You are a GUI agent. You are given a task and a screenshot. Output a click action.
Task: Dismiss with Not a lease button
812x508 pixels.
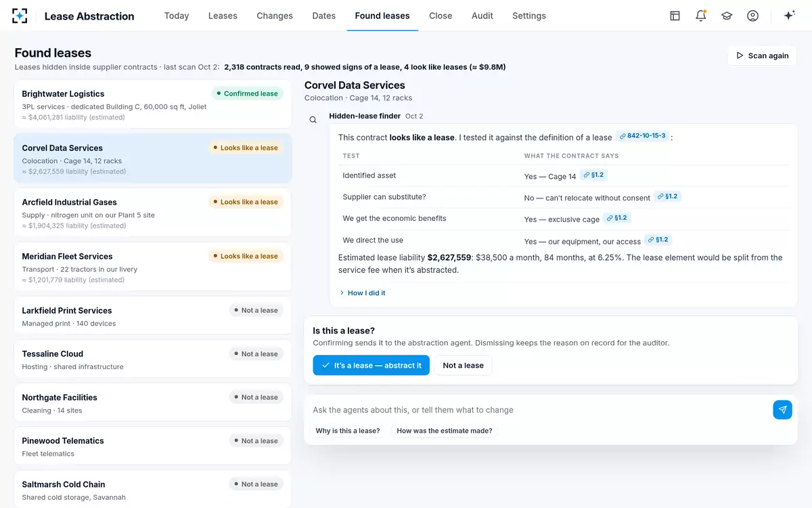point(464,365)
